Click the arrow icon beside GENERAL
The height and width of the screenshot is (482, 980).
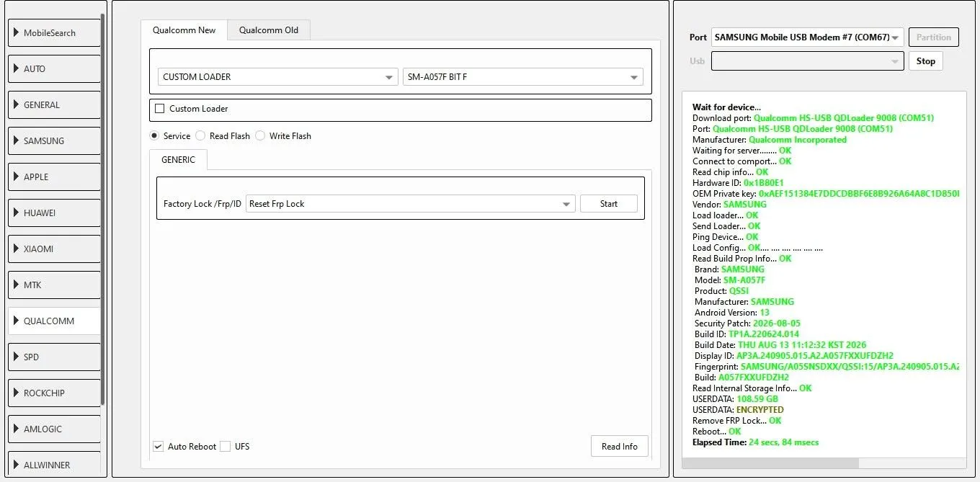(x=17, y=104)
